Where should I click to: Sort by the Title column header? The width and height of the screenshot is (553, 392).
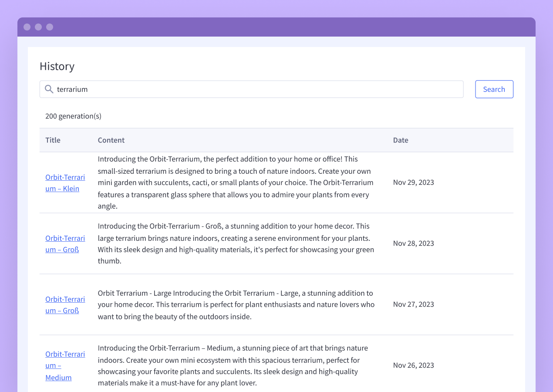(x=53, y=140)
